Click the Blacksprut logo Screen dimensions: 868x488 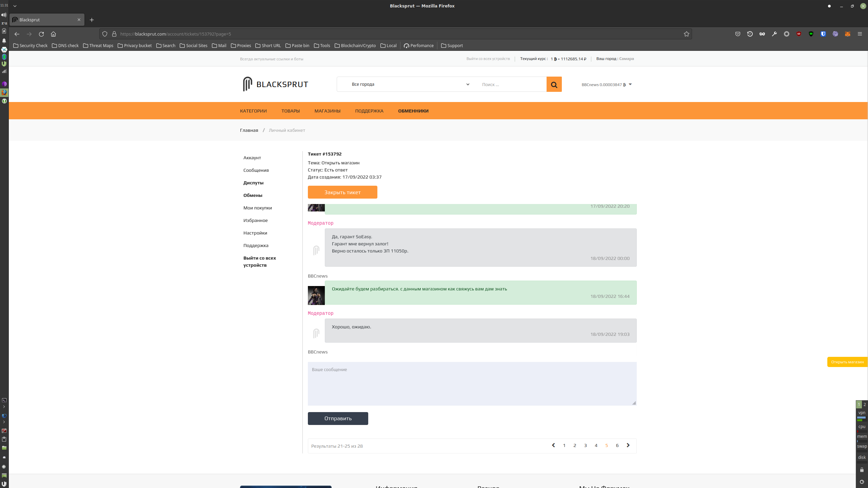tap(275, 84)
